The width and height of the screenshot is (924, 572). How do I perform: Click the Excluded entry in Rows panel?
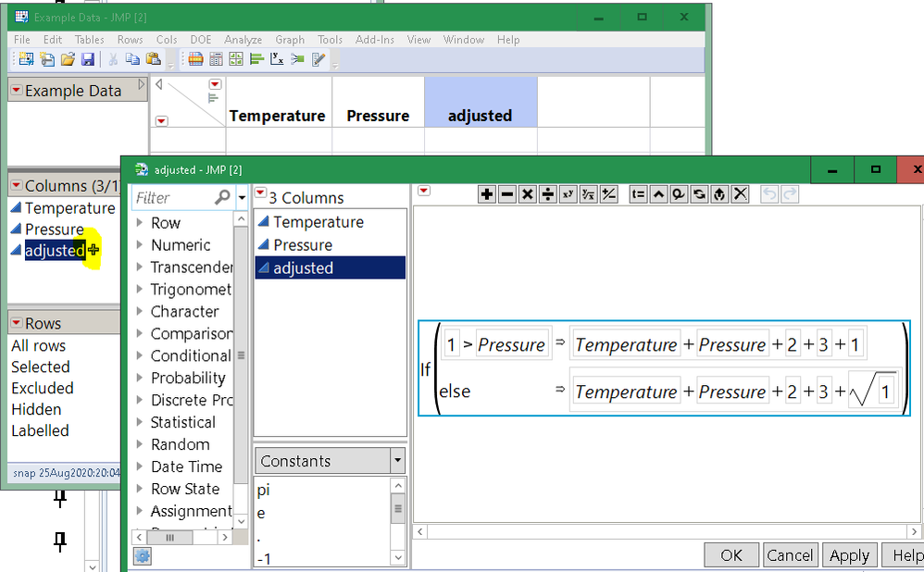(x=43, y=388)
